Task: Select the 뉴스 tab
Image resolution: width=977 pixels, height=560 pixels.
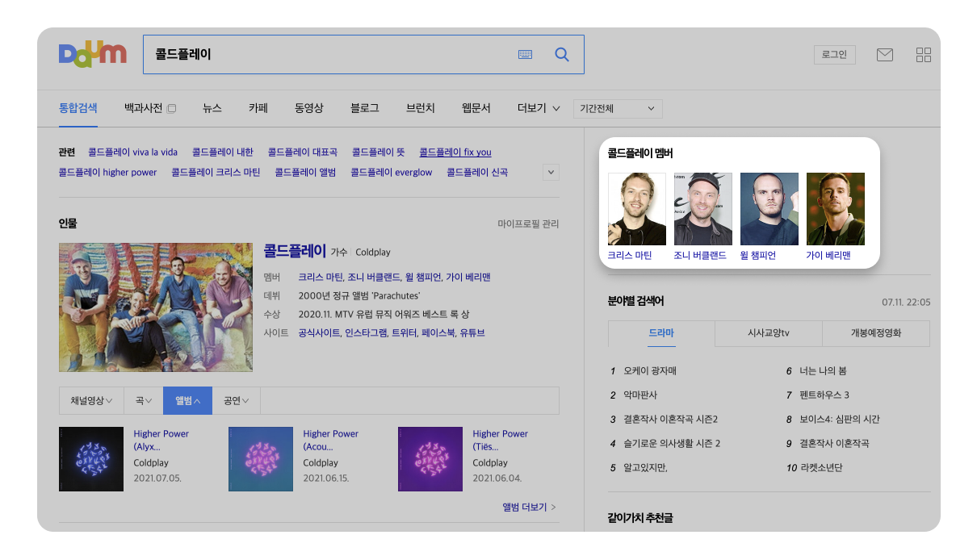Action: tap(212, 108)
